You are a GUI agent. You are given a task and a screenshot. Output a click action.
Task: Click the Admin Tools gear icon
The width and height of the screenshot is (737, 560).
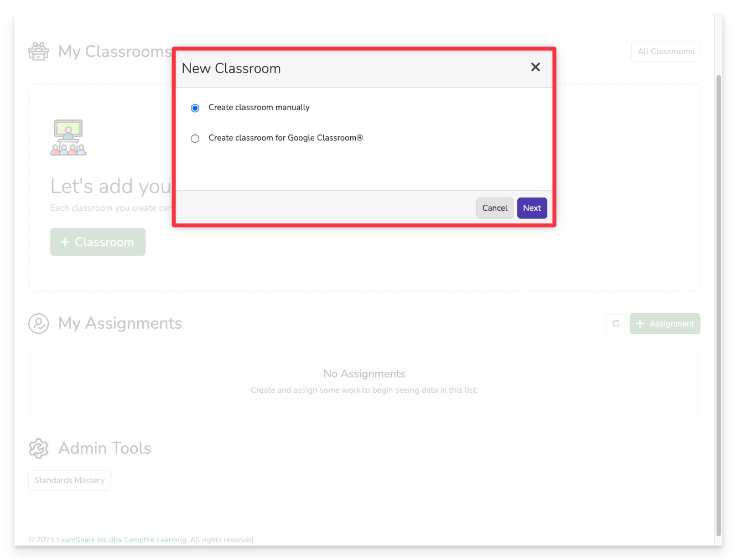click(39, 448)
